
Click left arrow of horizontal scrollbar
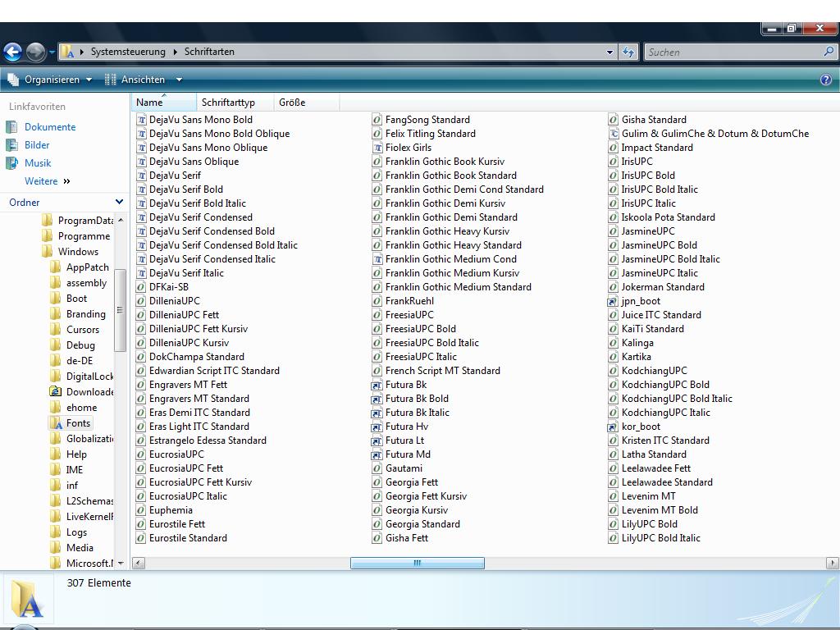tap(138, 563)
